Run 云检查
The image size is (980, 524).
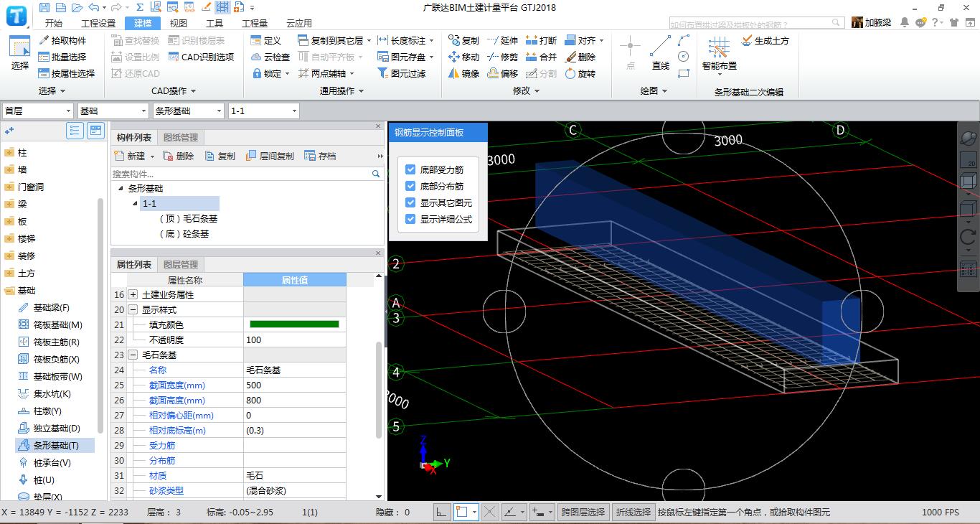[x=270, y=57]
